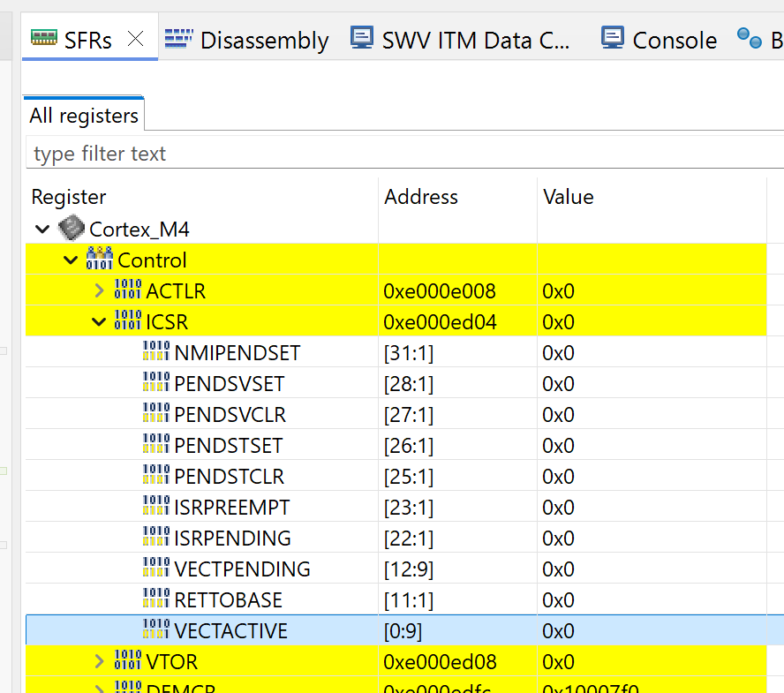Collapse the Control group

[71, 260]
